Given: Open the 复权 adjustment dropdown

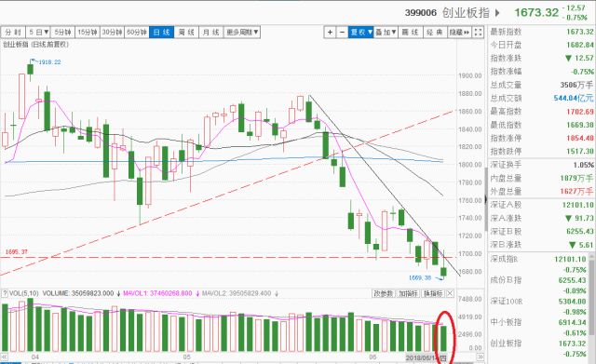Looking at the screenshot, I should point(361,33).
